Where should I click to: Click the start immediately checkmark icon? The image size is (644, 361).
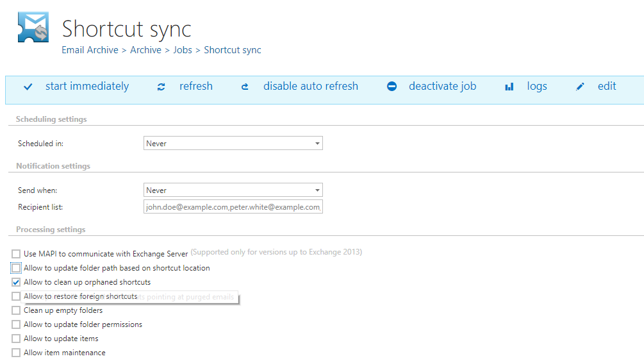pos(28,87)
